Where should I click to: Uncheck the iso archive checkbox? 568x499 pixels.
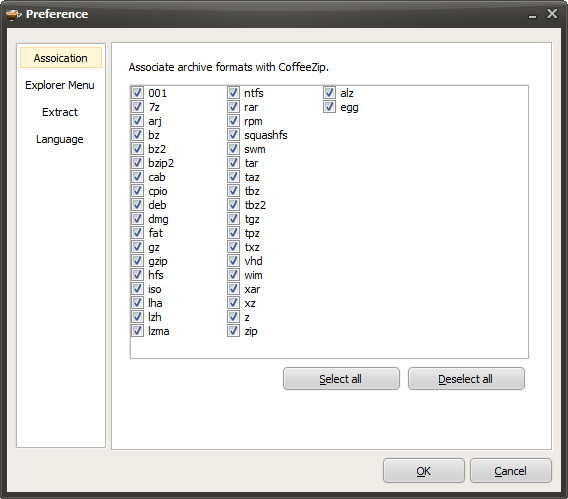[x=137, y=289]
